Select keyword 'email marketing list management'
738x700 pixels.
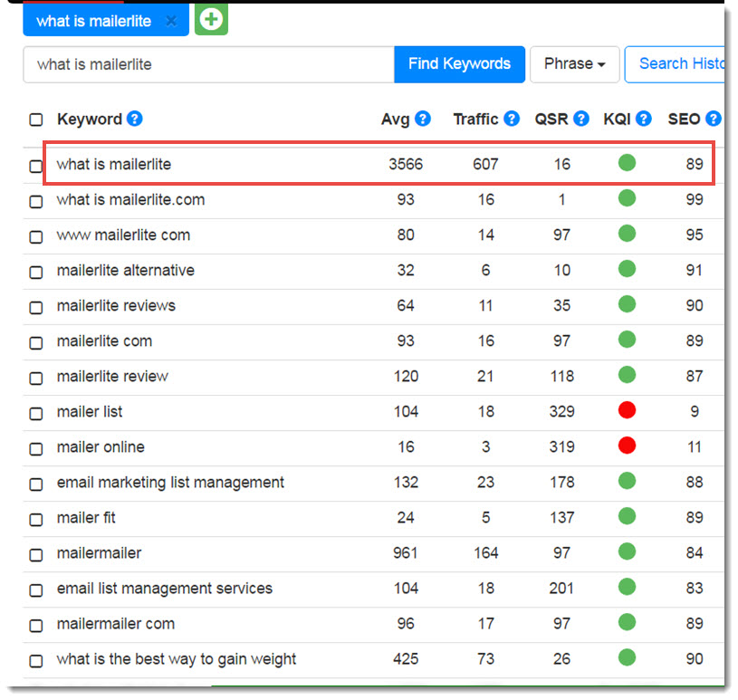point(170,483)
